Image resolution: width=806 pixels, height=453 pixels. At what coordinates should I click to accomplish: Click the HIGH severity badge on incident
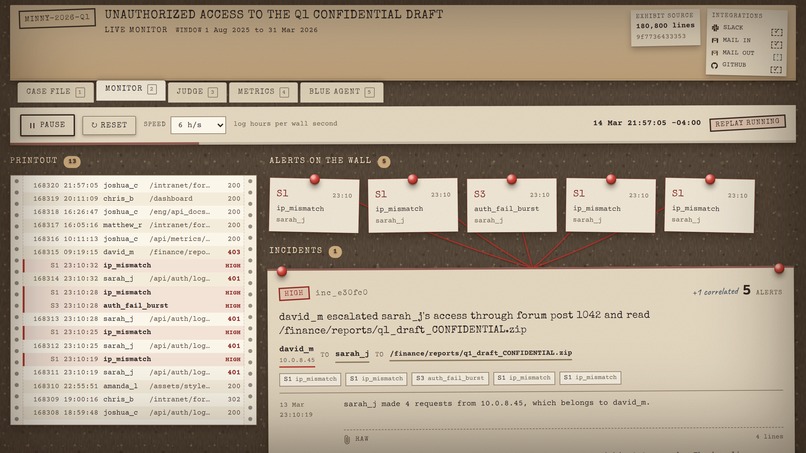[x=294, y=293]
